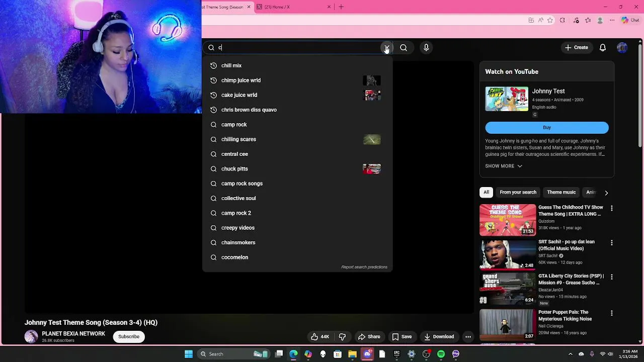Pick the 'chainsmokers' suggestion
The height and width of the screenshot is (362, 644).
coord(297,242)
